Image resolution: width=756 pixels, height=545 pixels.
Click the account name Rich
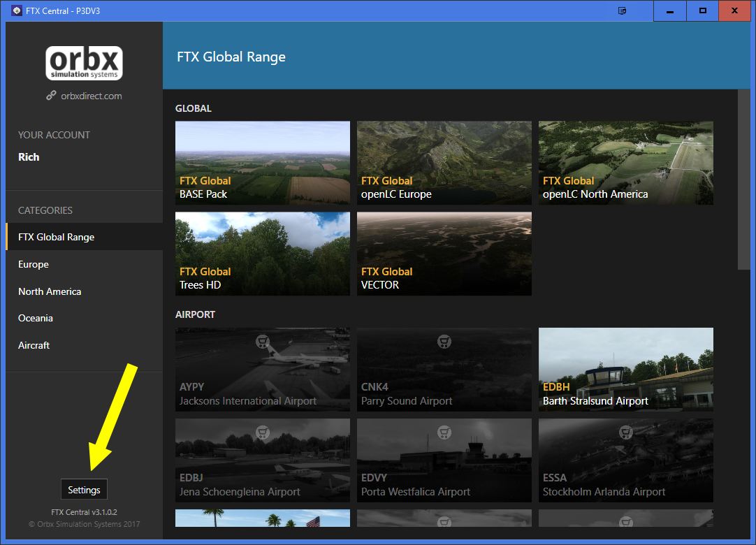[x=29, y=157]
